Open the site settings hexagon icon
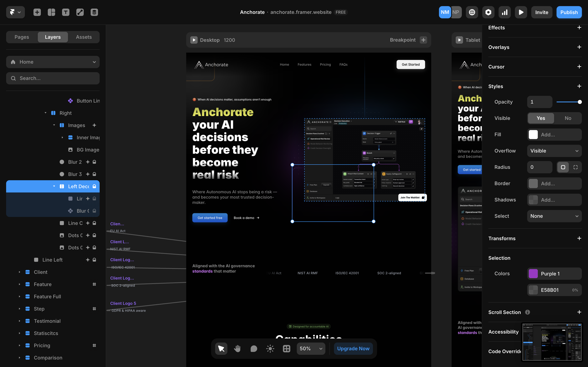The height and width of the screenshot is (367, 588). pos(488,12)
